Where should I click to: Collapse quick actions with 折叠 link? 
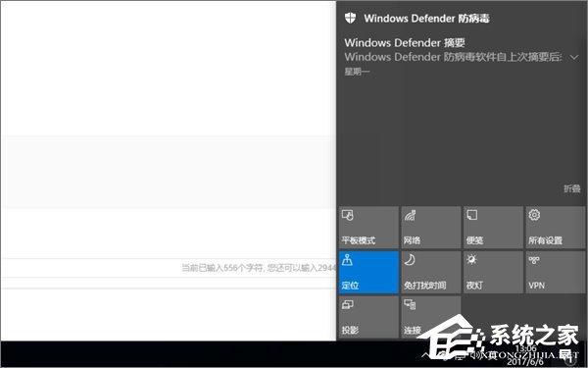(572, 188)
